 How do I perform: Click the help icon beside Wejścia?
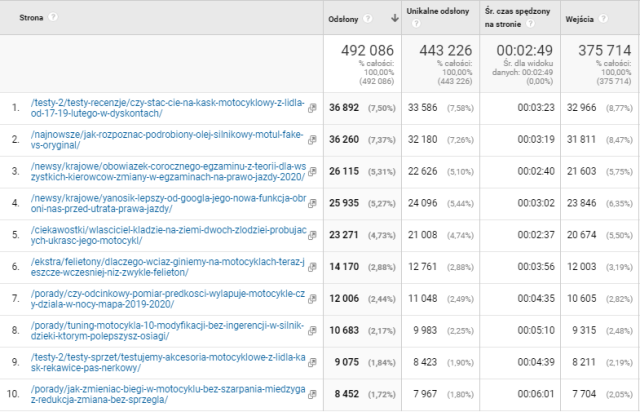tap(603, 18)
